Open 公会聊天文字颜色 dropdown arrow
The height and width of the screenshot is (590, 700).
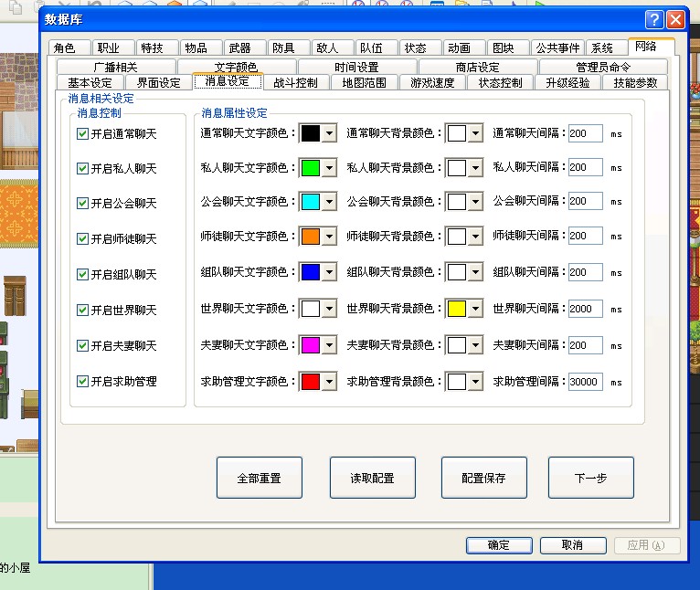(x=330, y=202)
